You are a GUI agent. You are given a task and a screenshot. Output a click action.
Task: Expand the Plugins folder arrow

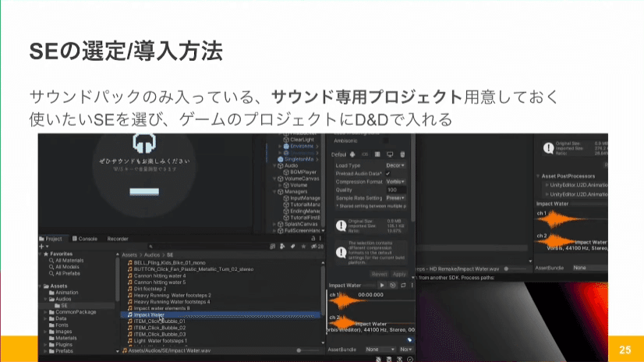(x=45, y=345)
